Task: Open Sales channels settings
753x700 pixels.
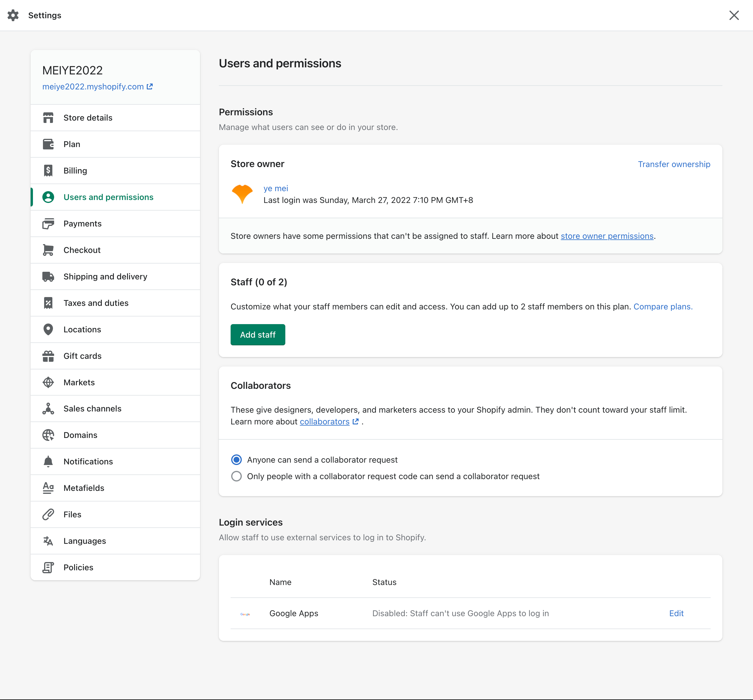Action: click(115, 409)
